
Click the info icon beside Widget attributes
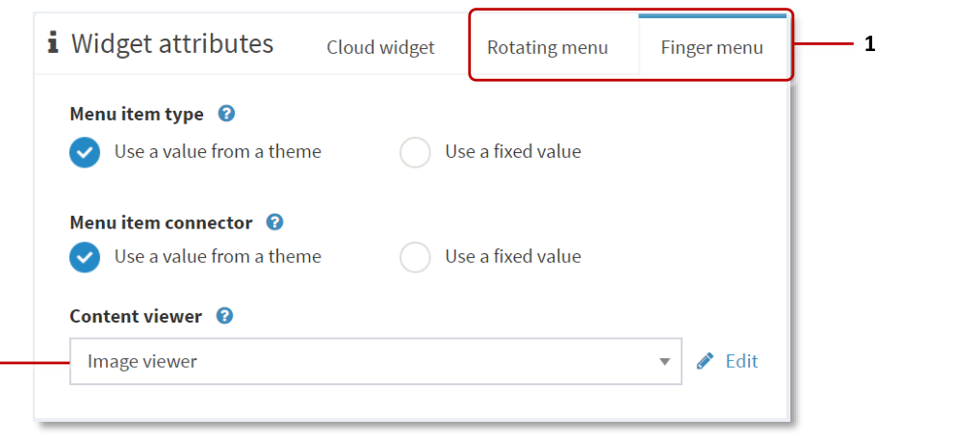53,43
